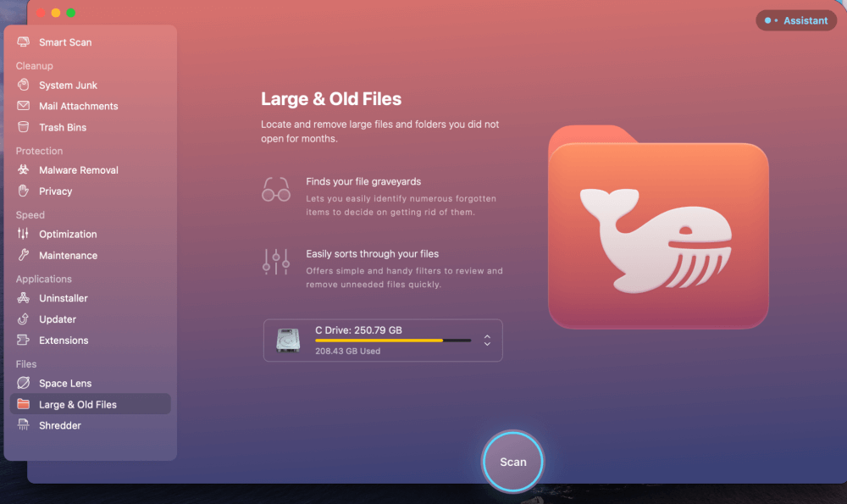Go to Updater in the sidebar

[57, 319]
